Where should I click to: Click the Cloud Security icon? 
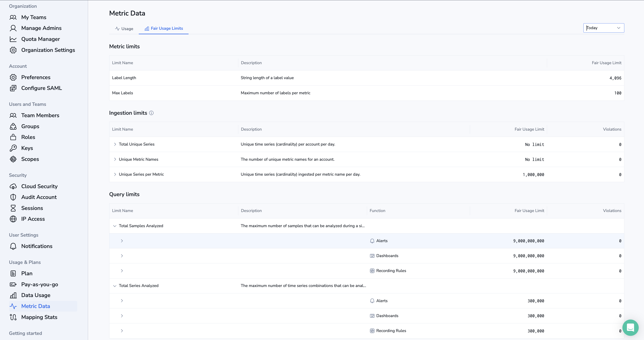[x=13, y=186]
